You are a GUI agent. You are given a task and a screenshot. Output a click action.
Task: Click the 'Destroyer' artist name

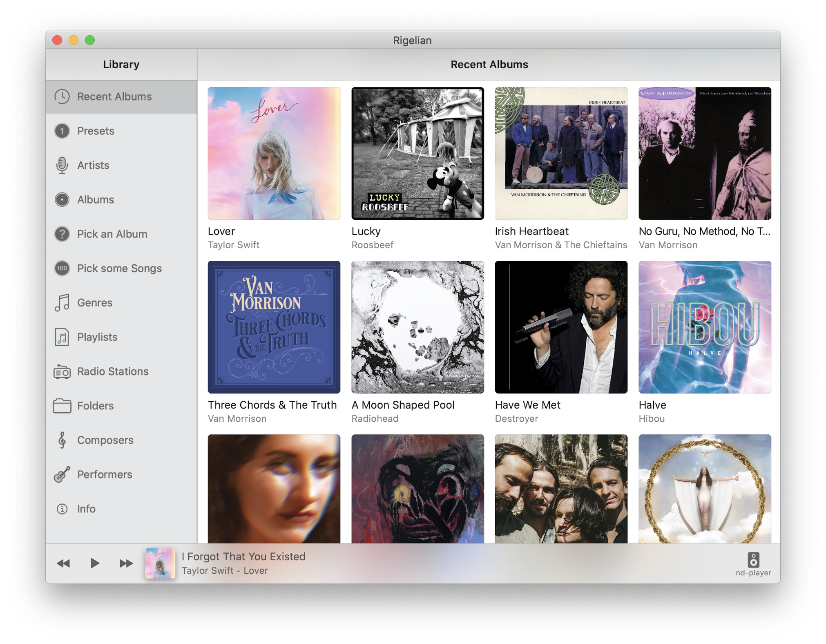[517, 418]
